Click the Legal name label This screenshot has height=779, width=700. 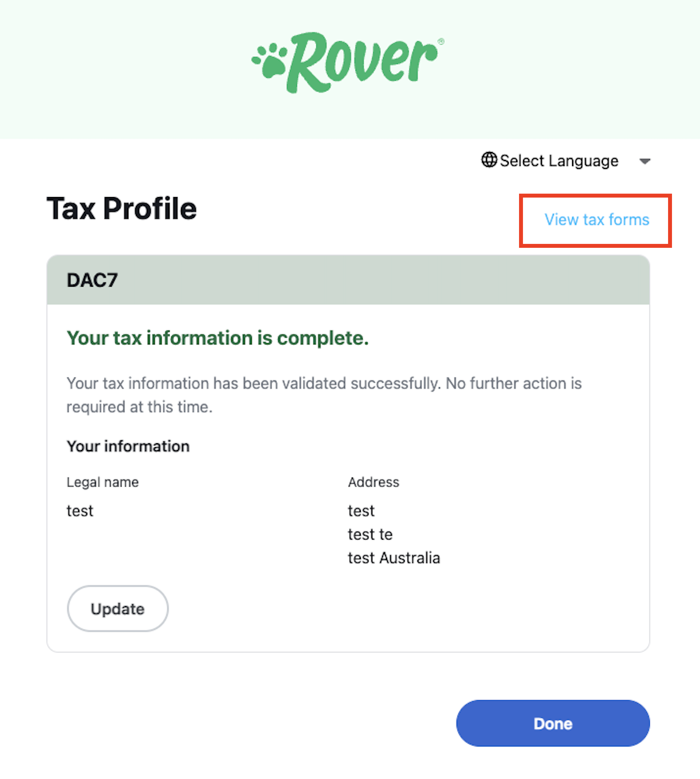pos(103,482)
